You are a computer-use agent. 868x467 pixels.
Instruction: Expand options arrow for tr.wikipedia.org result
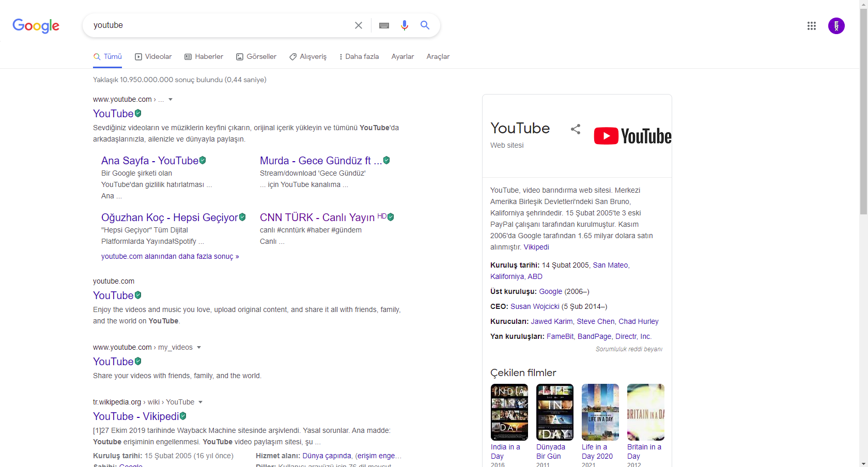click(x=200, y=402)
